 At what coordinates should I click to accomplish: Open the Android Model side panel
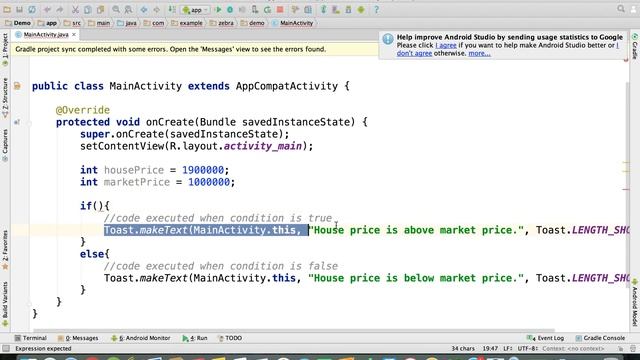click(635, 303)
